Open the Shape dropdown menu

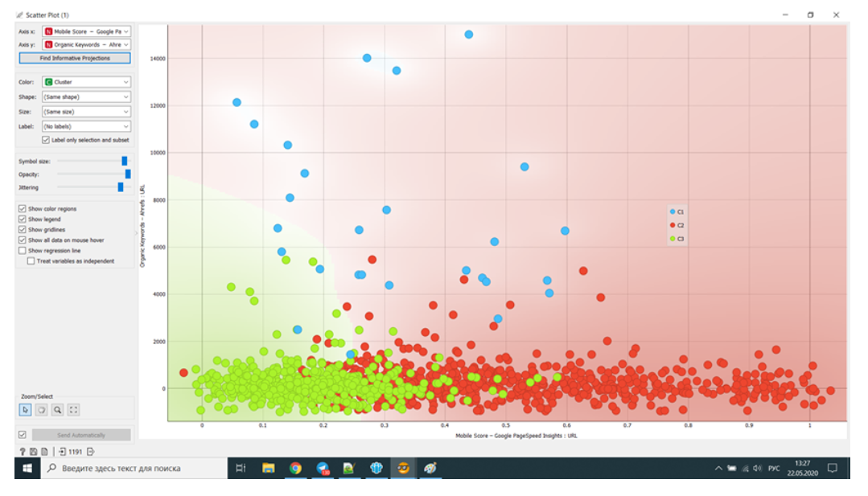tap(86, 96)
